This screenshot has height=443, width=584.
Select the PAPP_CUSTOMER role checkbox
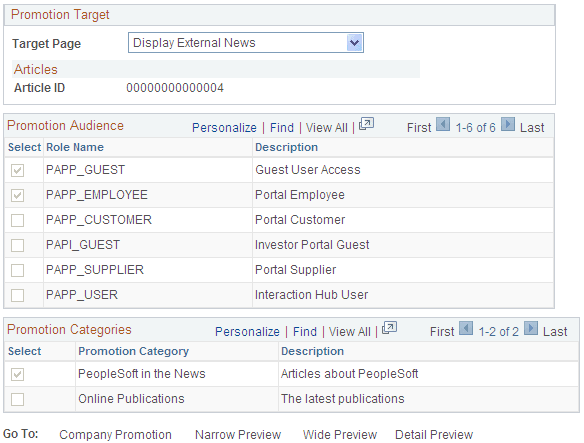pyautogui.click(x=18, y=220)
